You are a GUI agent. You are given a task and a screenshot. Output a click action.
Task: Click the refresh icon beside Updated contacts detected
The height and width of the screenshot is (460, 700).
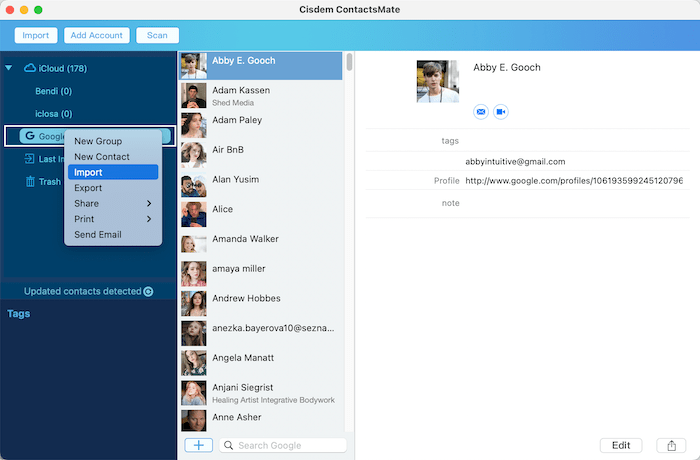[x=148, y=292]
